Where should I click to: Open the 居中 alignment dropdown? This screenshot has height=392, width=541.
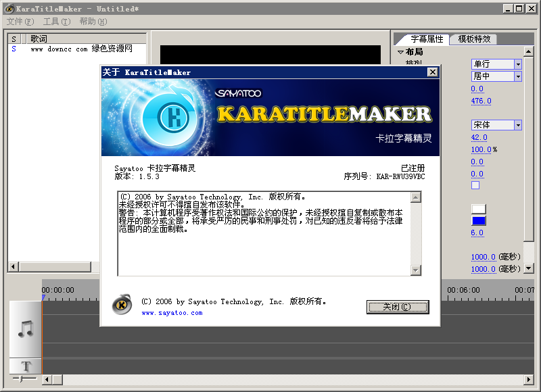(x=518, y=77)
